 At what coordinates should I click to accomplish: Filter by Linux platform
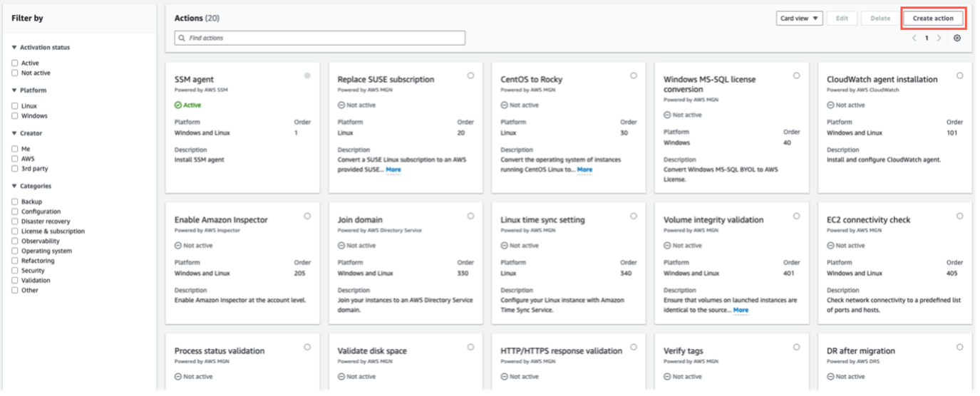point(15,106)
